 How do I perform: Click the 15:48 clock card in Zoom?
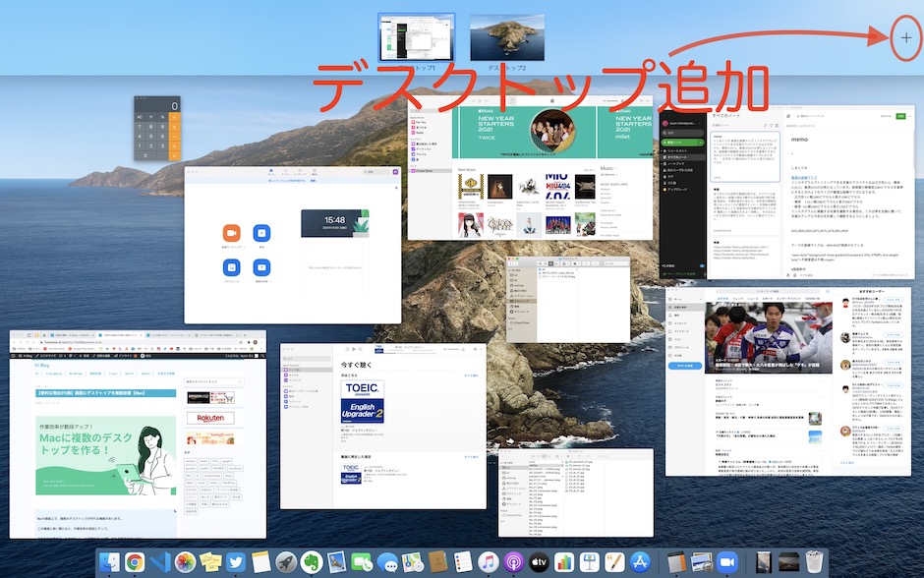(335, 224)
